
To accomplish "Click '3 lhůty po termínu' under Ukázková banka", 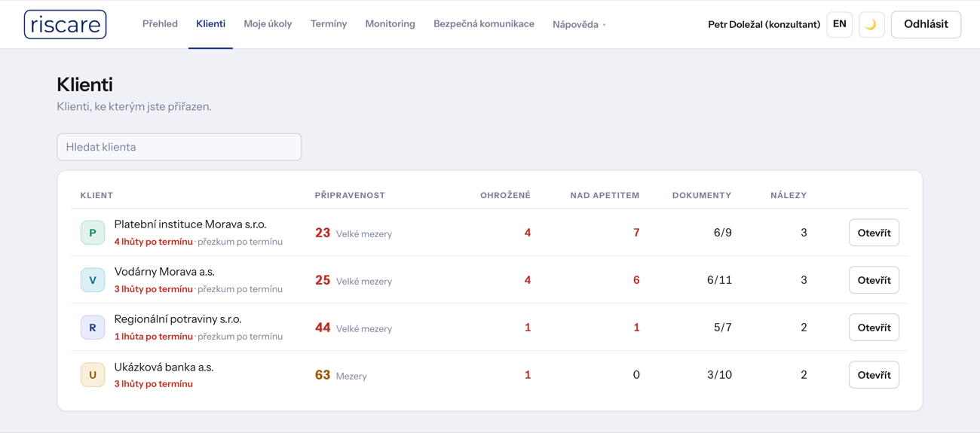I will [x=154, y=384].
